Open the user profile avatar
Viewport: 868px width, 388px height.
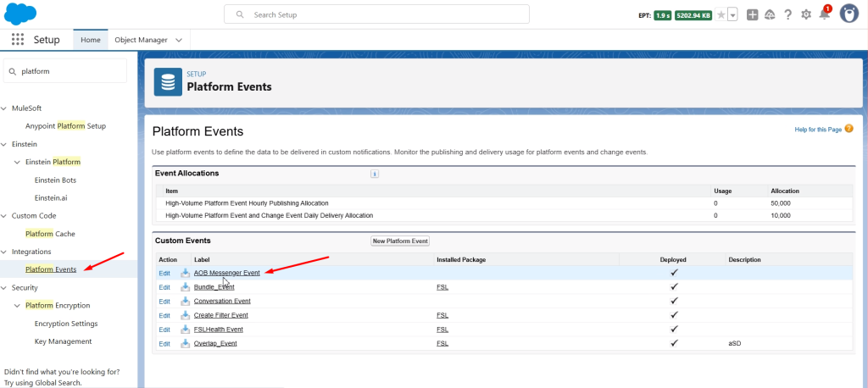coord(849,14)
